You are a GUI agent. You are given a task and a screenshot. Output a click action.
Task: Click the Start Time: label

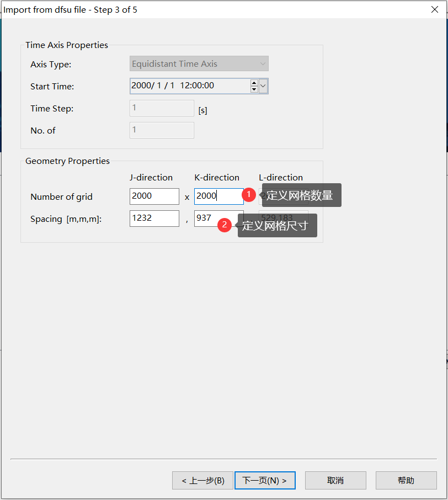(52, 87)
